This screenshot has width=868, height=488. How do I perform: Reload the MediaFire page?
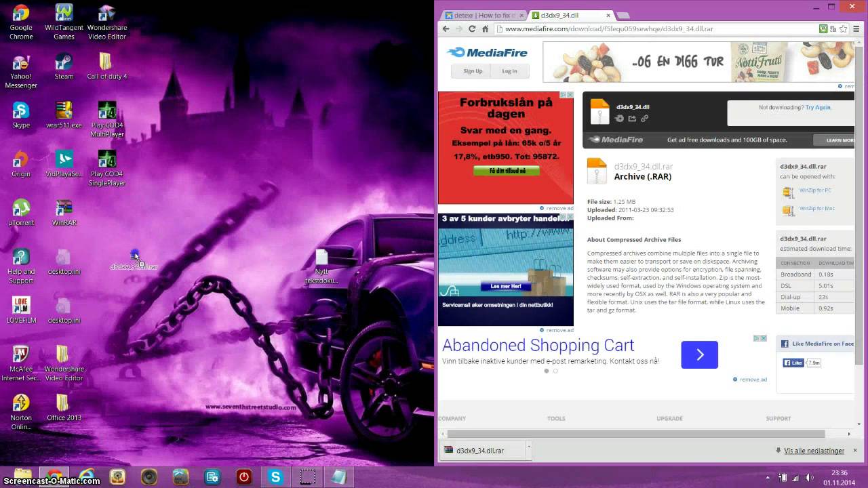tap(472, 29)
